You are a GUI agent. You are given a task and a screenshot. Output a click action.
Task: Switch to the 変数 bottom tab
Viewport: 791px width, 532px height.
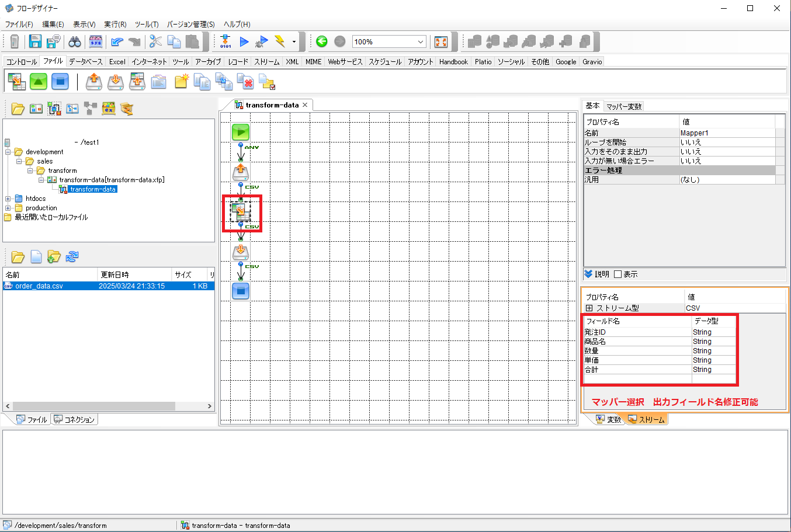click(608, 419)
